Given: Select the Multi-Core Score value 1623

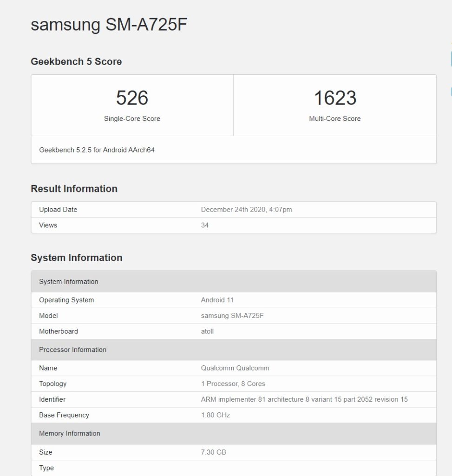Looking at the screenshot, I should click(334, 98).
